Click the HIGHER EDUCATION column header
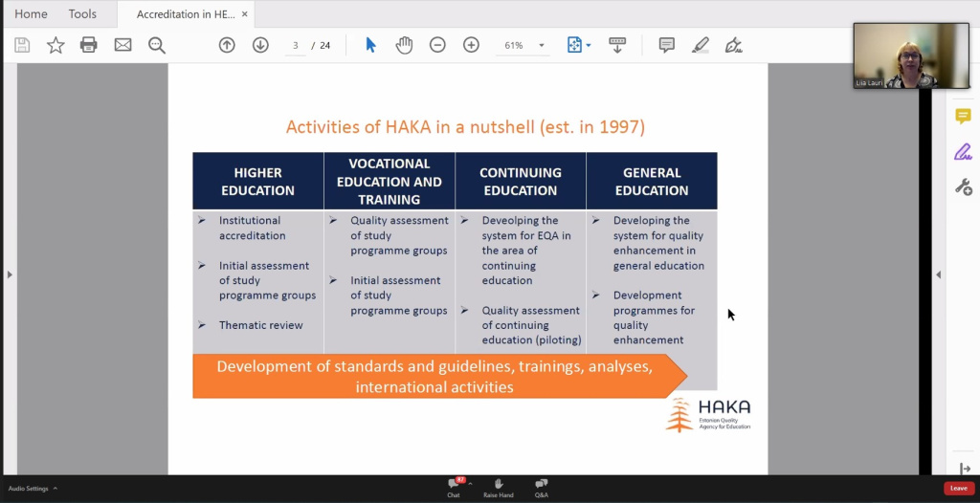 click(257, 181)
